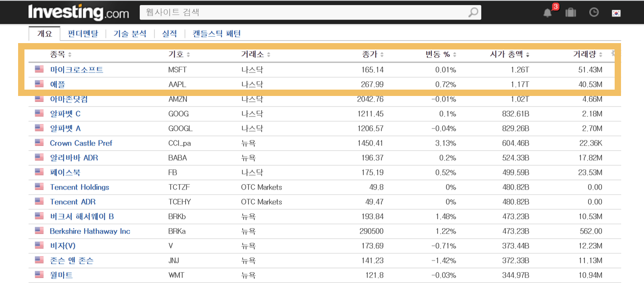Click the US flag beside 마이크로소프트
Screen dimensions: 644x283
39,70
